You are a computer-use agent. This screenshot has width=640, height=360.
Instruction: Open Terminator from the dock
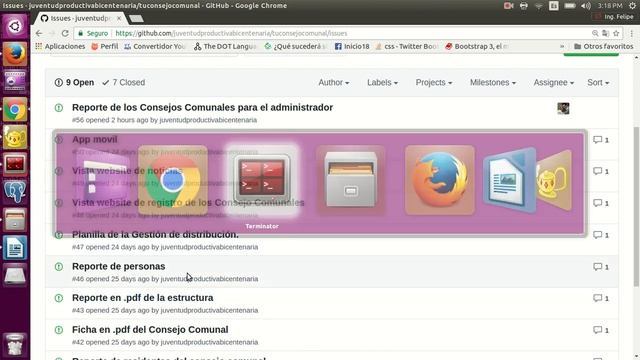(15, 164)
